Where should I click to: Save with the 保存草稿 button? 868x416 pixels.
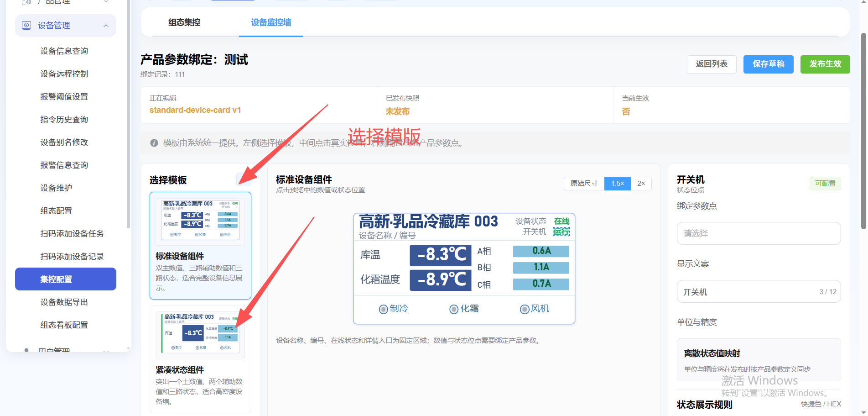pyautogui.click(x=769, y=64)
